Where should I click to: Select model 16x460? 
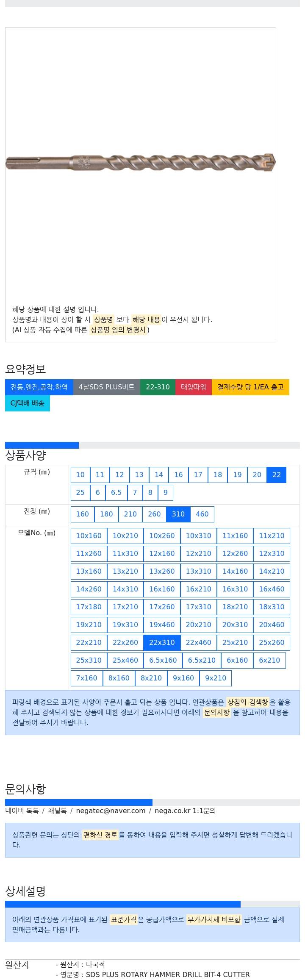tap(272, 589)
